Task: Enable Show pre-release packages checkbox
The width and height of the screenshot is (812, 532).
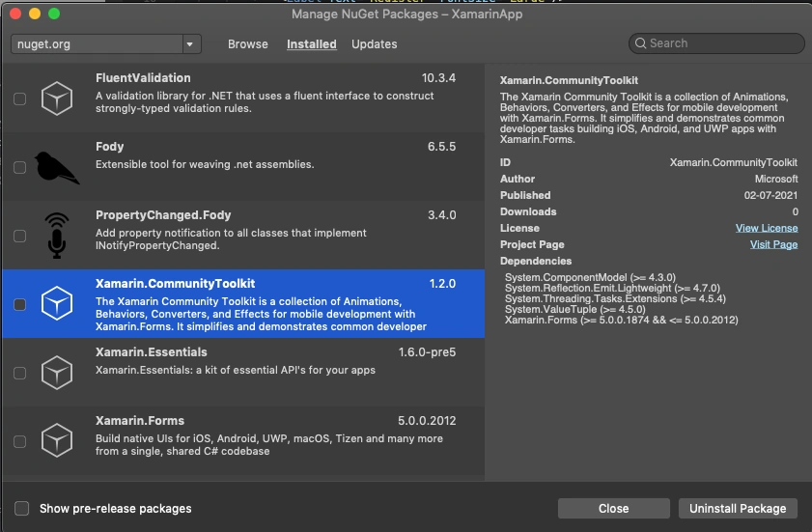Action: [x=22, y=508]
